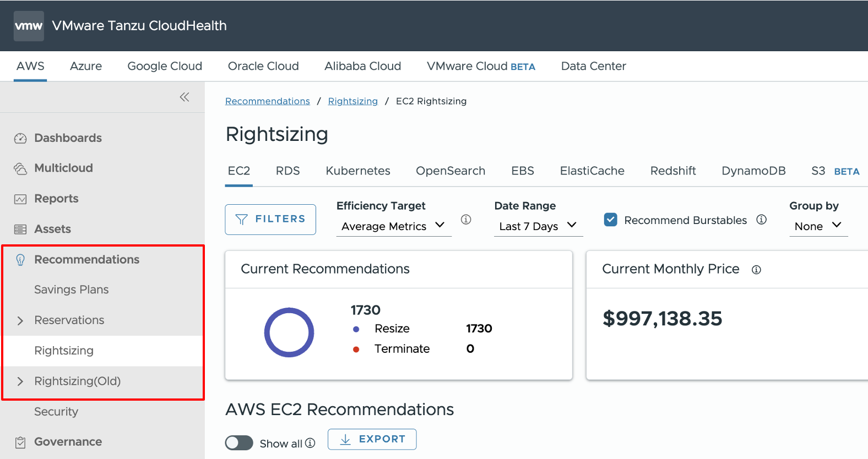The height and width of the screenshot is (459, 868).
Task: Uncheck Recommend Burstables checkbox
Action: (x=610, y=220)
